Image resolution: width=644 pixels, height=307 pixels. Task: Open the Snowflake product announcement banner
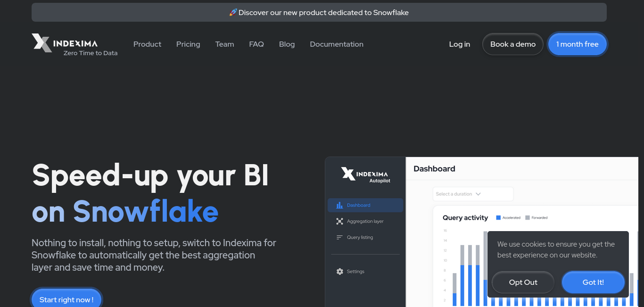(x=319, y=12)
